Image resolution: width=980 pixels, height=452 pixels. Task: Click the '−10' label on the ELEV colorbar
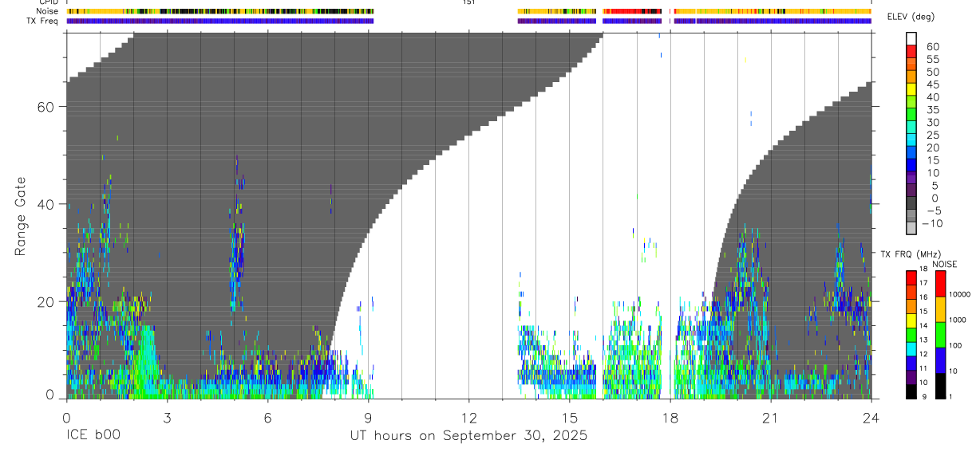[x=931, y=223]
